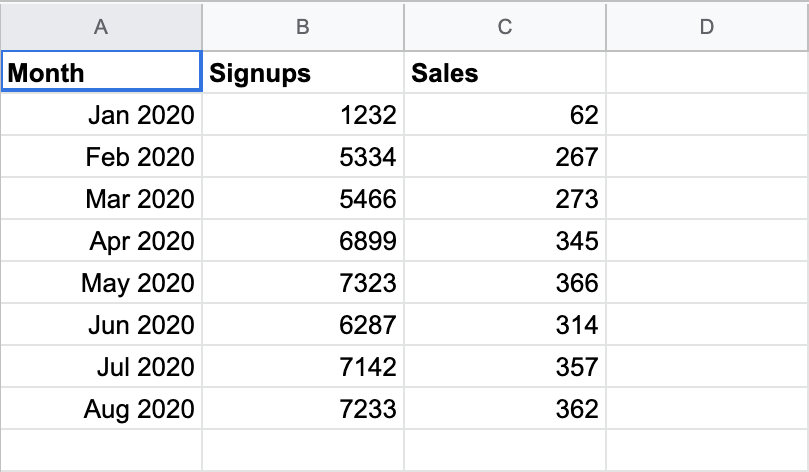
Task: Click the sales cell with 362
Action: click(505, 409)
